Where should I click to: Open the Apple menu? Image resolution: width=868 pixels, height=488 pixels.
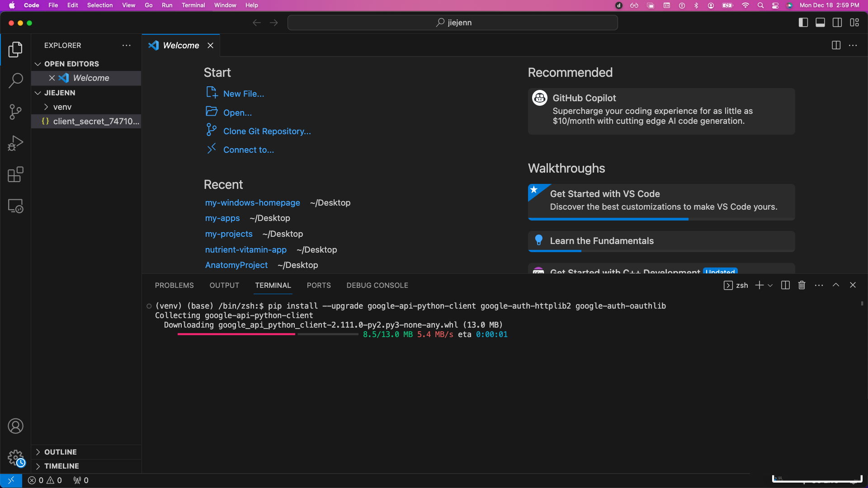coord(12,5)
